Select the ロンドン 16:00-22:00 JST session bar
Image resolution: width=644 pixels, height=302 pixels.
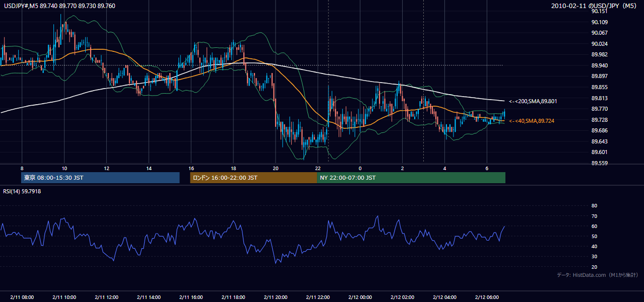[253, 178]
